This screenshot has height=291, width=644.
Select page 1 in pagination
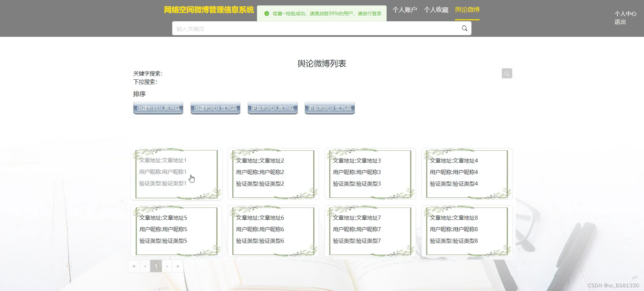point(156,266)
